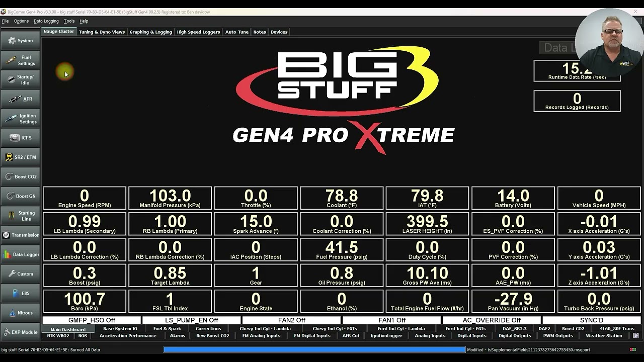Open the EXP Module sidebar section
Screen dimensions: 644x362
(21, 332)
